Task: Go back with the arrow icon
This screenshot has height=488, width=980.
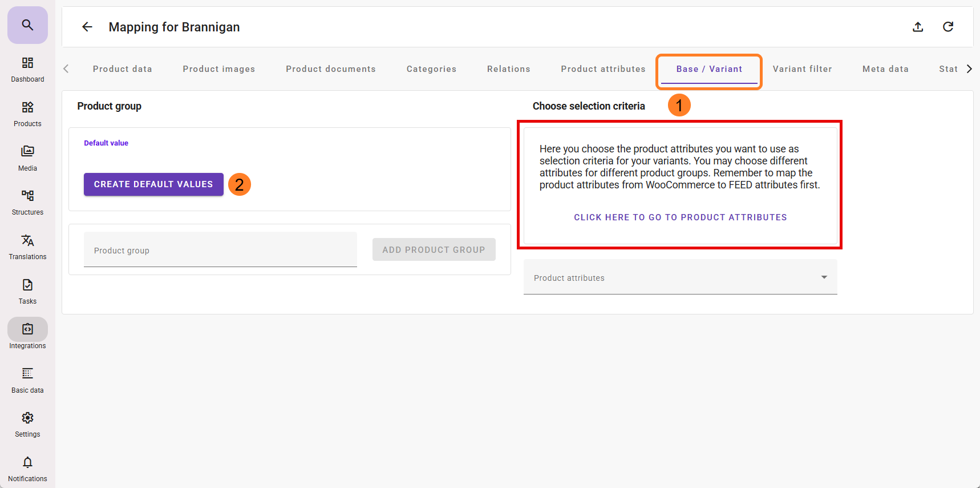Action: [87, 27]
